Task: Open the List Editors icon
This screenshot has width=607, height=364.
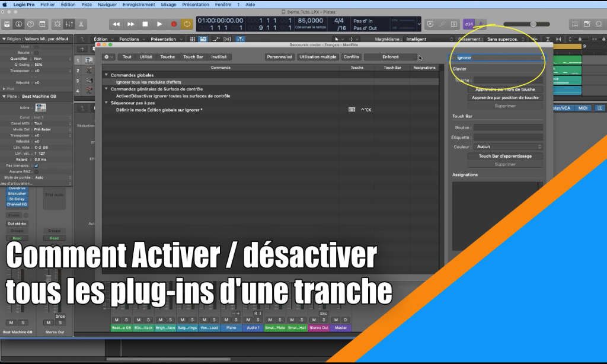Action: coord(575,24)
